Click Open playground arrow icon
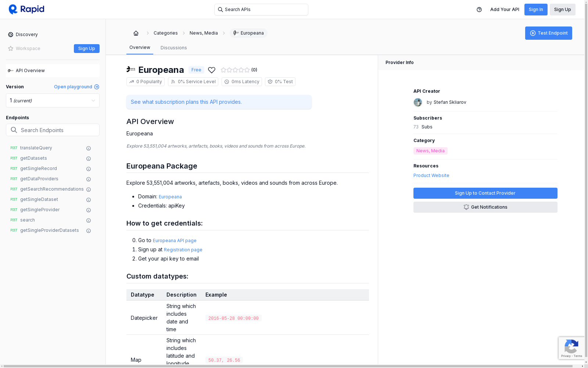This screenshot has width=588, height=368. coord(97,87)
